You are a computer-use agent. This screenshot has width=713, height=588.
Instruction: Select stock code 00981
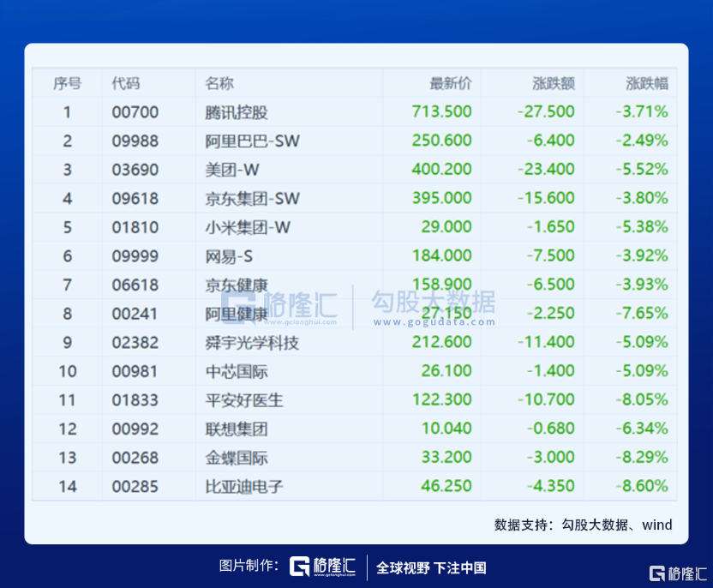tap(135, 371)
